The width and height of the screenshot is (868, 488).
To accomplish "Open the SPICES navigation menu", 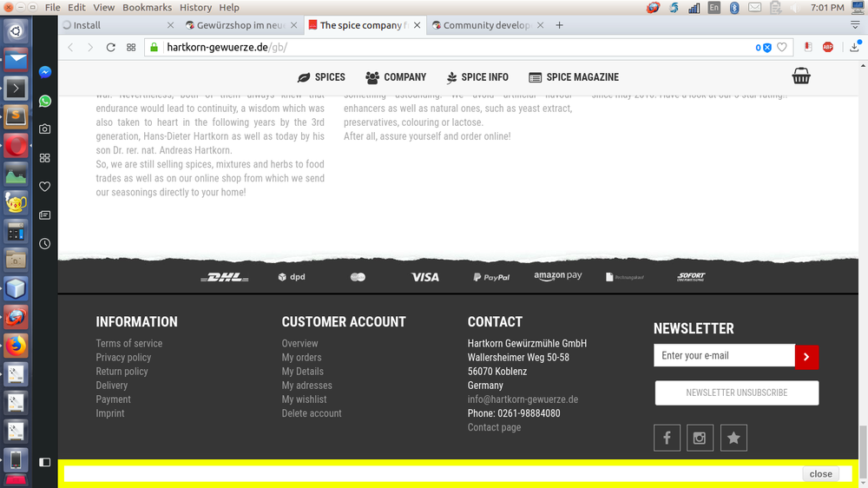I will coord(321,77).
